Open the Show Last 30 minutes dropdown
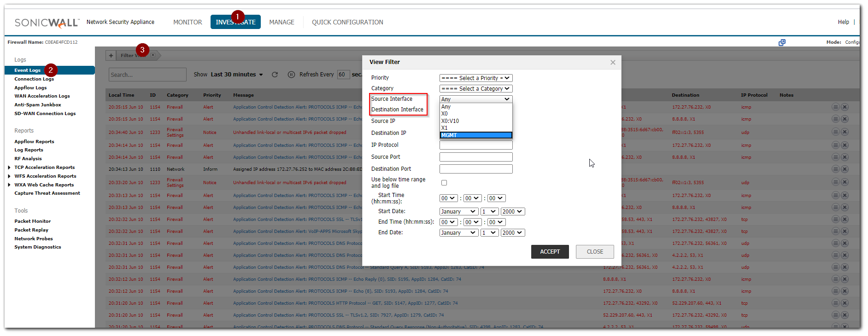Image resolution: width=868 pixels, height=336 pixels. 237,75
